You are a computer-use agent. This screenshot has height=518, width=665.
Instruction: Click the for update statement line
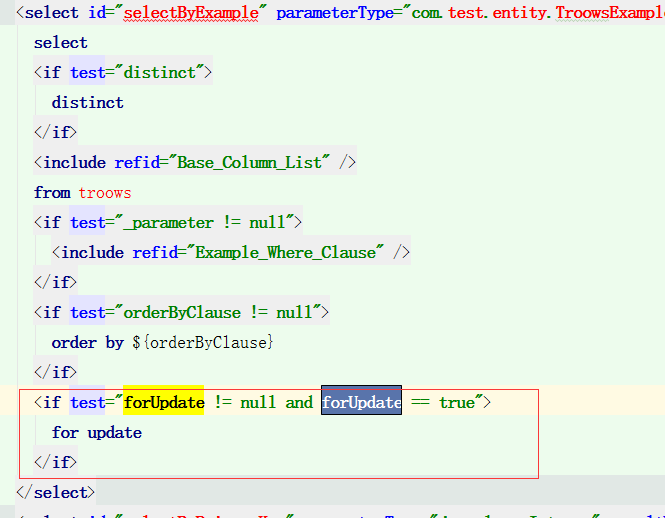(x=97, y=433)
